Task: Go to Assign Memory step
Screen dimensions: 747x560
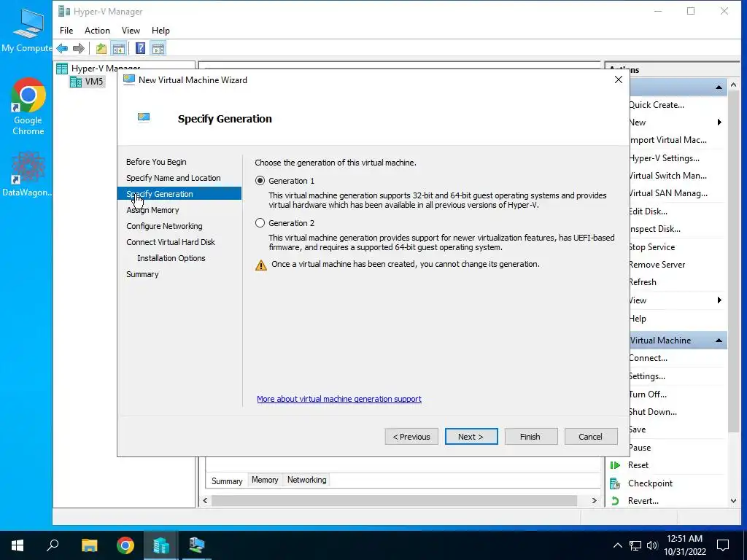Action: point(152,210)
